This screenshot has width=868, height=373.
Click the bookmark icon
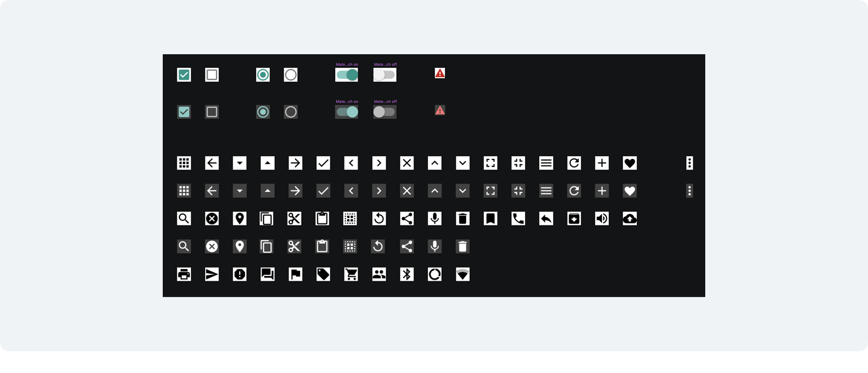click(490, 218)
